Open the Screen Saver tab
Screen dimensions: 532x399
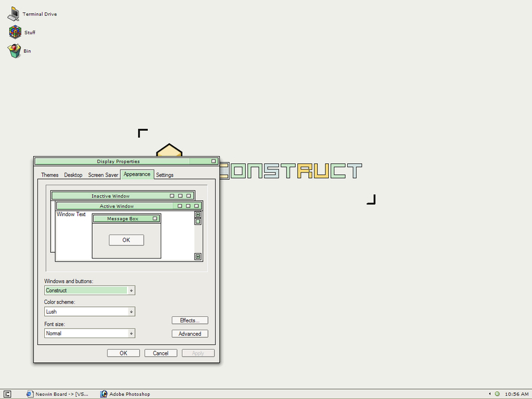tap(103, 175)
